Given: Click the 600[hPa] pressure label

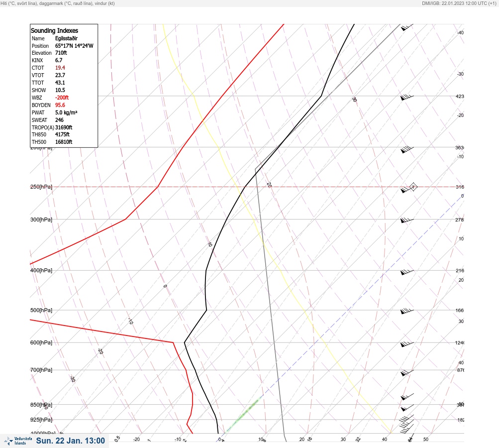Looking at the screenshot, I should [x=41, y=342].
